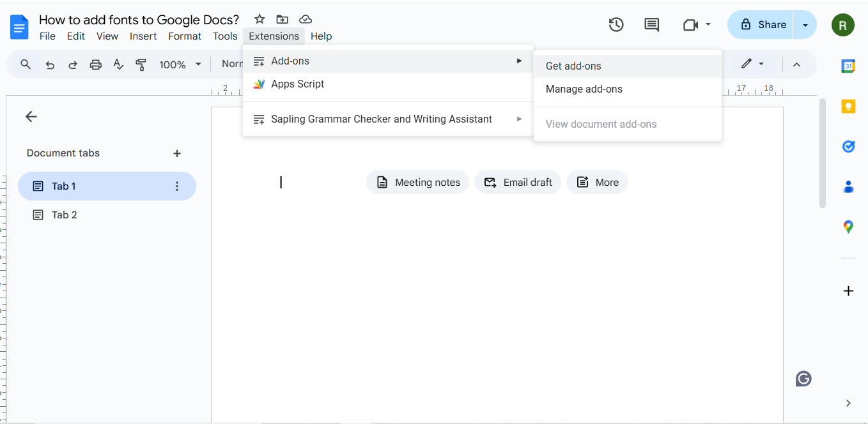This screenshot has height=424, width=868.
Task: Insert Meeting notes template chip
Action: point(418,183)
